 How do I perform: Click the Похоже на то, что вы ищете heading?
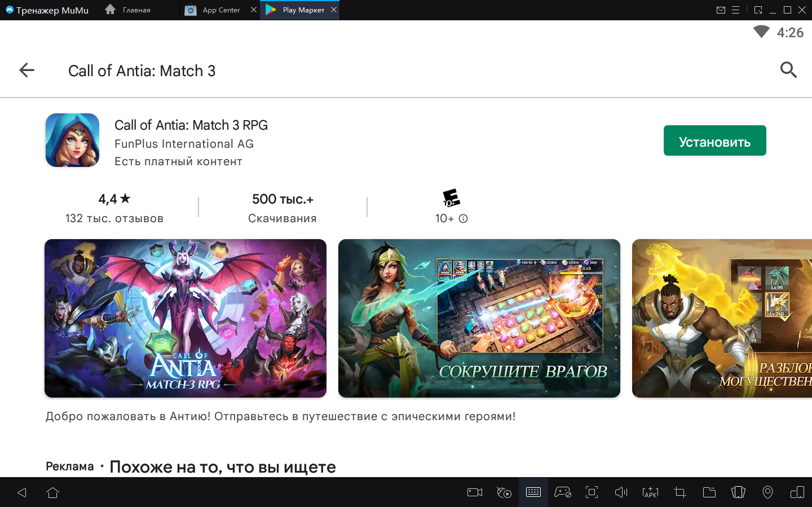coord(223,467)
